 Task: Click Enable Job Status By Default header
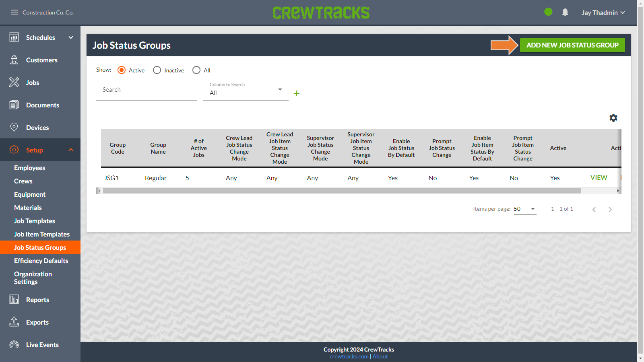click(401, 148)
